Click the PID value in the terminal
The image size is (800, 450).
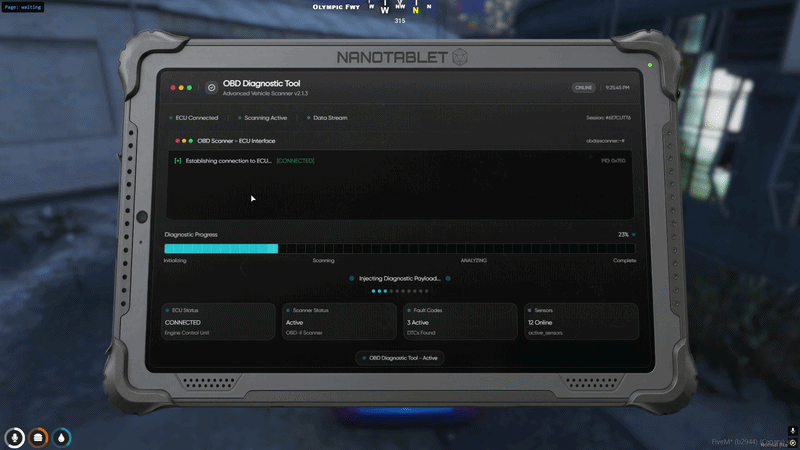[613, 161]
